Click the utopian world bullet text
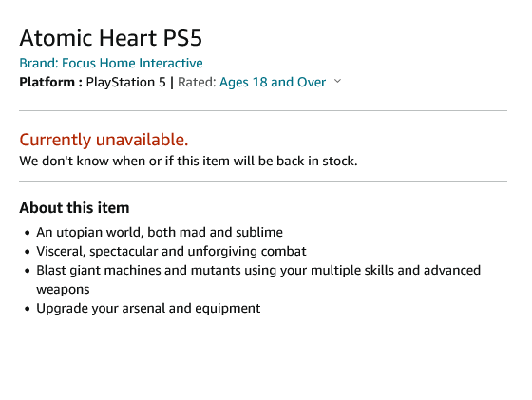532x400 pixels. [160, 232]
